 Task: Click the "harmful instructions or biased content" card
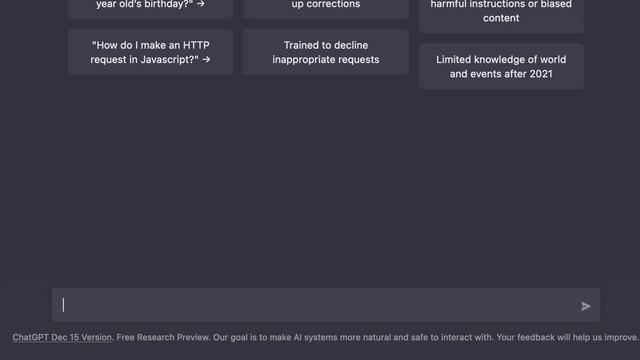click(x=501, y=16)
